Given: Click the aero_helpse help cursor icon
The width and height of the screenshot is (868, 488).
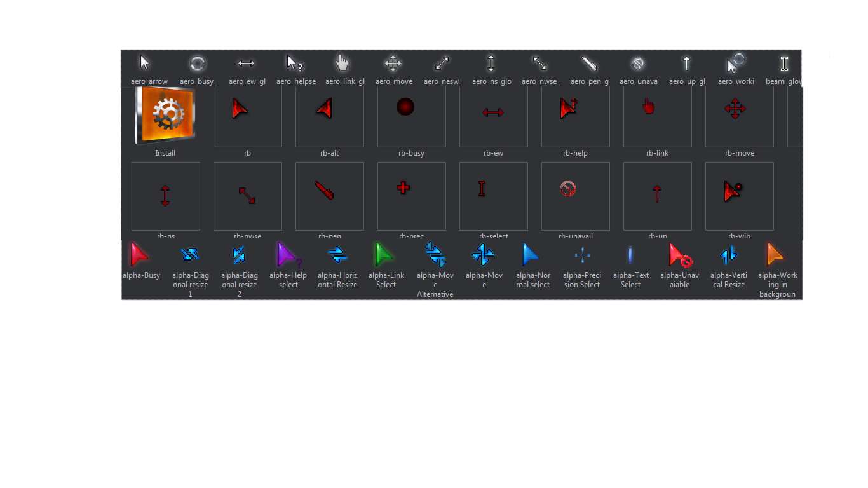Looking at the screenshot, I should coord(295,63).
